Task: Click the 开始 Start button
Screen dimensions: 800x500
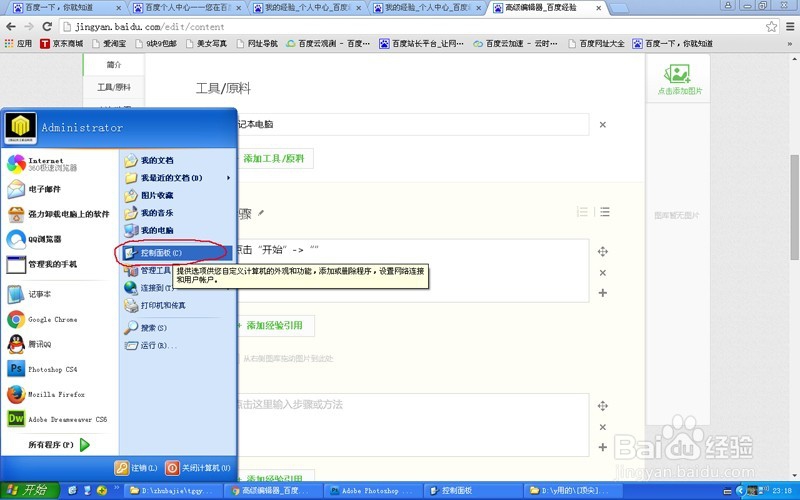Action: pos(29,490)
